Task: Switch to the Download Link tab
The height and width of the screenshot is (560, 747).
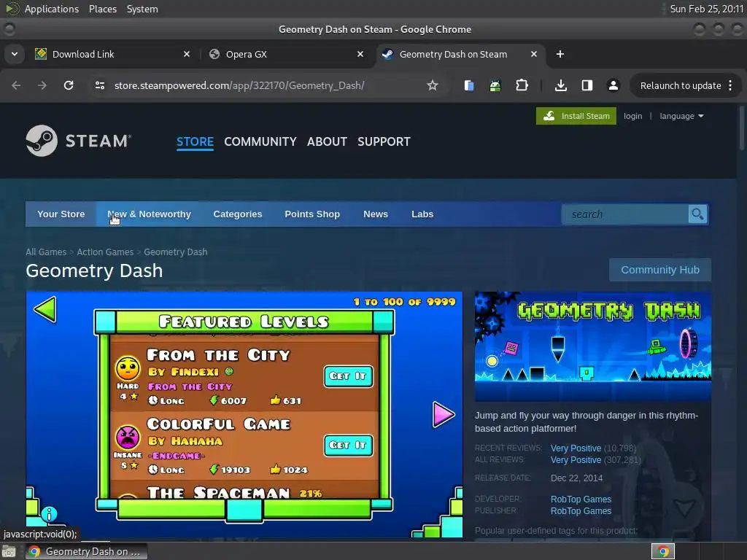Action: (112, 54)
